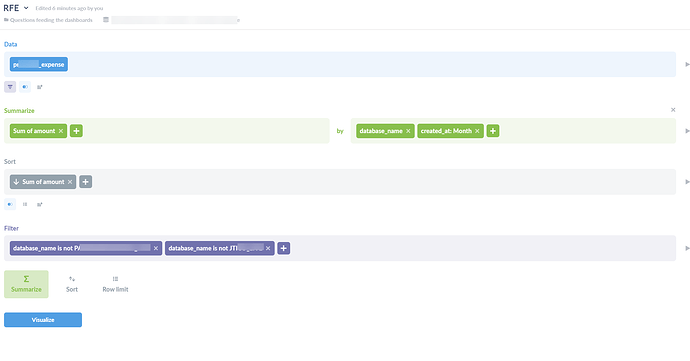
Task: Preview results of the Sort step
Action: [x=687, y=182]
